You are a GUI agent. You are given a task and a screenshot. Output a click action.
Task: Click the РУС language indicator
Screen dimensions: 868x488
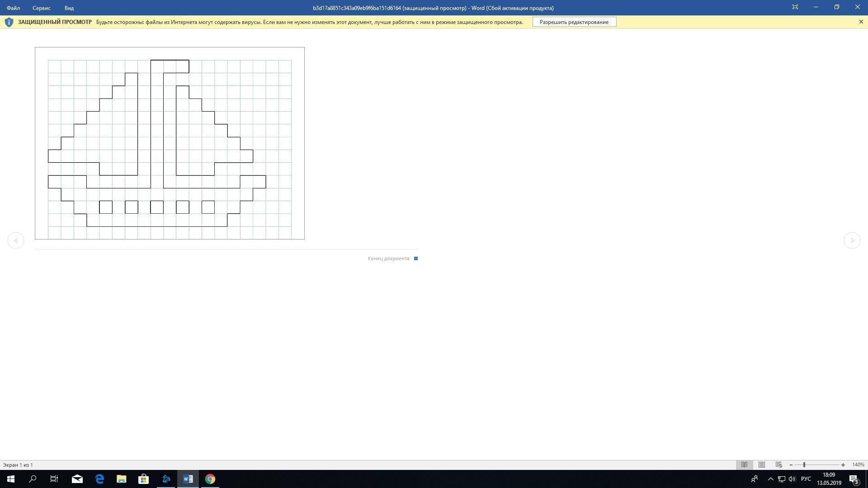coord(806,479)
